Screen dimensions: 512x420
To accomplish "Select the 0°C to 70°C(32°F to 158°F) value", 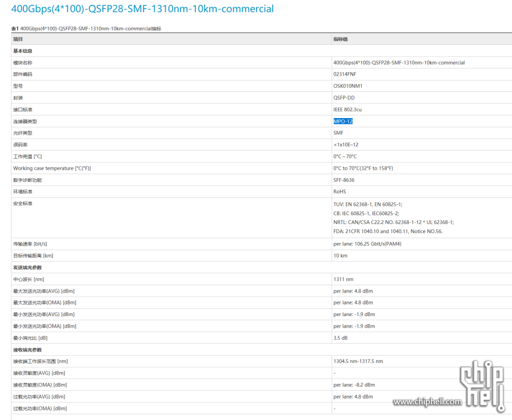I will (x=363, y=169).
